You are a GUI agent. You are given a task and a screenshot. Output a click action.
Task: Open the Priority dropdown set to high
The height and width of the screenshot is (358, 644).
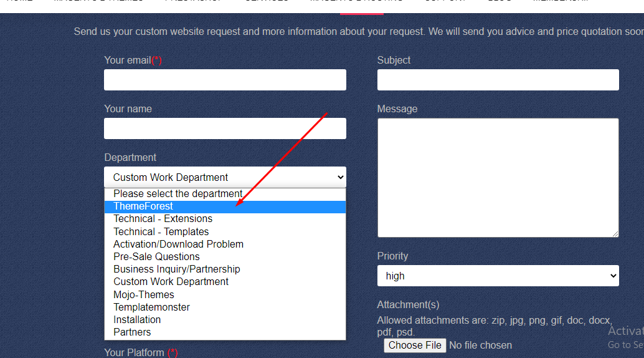[498, 276]
